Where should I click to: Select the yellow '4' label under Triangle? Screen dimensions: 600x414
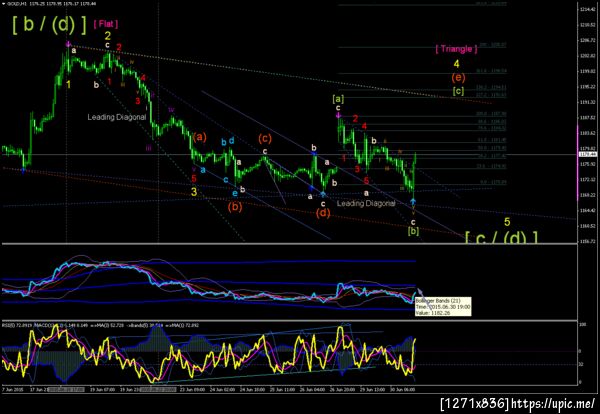pos(457,64)
